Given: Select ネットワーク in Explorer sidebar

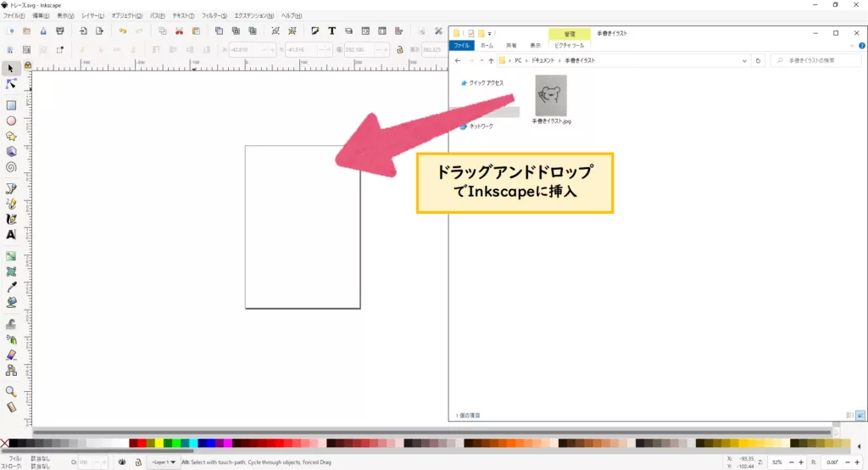Looking at the screenshot, I should pos(481,126).
